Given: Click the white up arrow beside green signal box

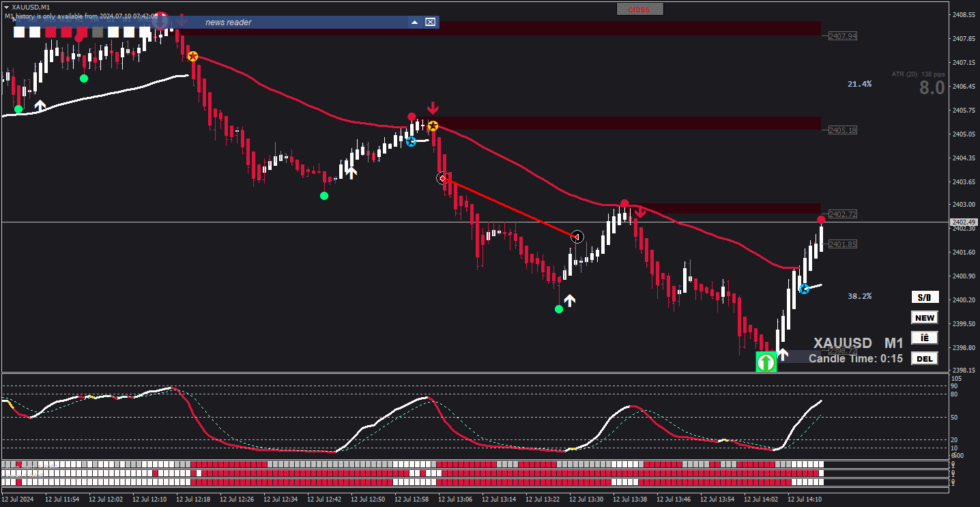Looking at the screenshot, I should 783,355.
